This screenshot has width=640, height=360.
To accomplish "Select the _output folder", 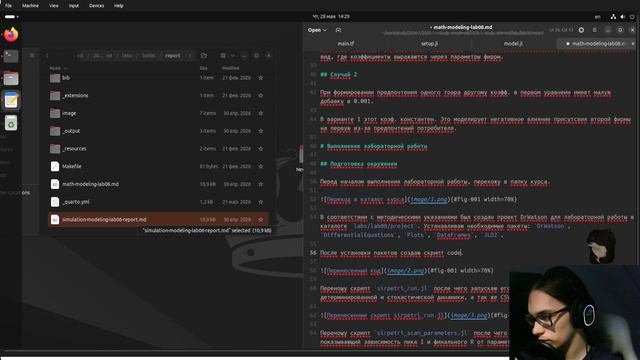I will pyautogui.click(x=158, y=131).
